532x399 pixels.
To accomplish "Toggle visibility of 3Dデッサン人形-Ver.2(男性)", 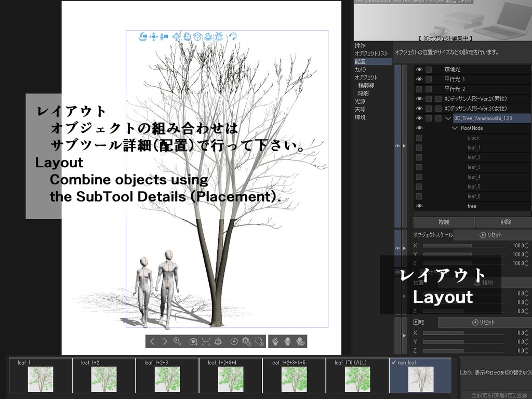I will pos(419,98).
